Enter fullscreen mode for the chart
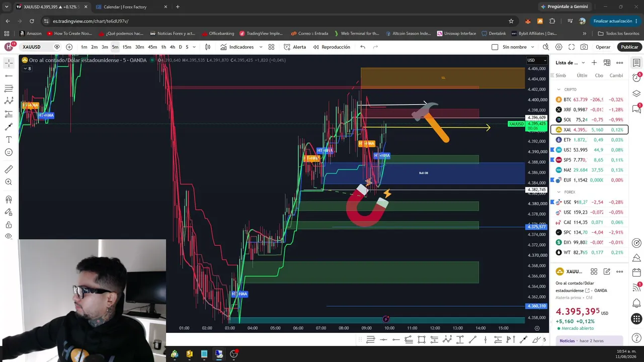 [572, 47]
